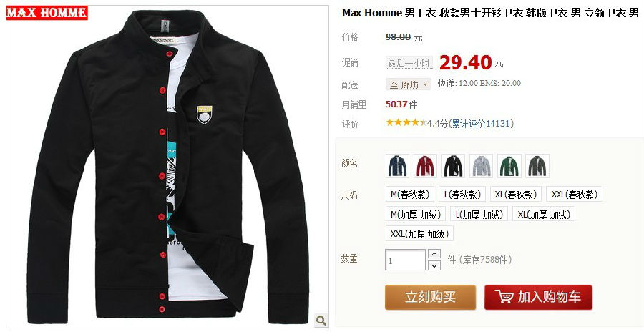This screenshot has width=644, height=332.
Task: Select size M(春秋款)
Action: (x=410, y=195)
